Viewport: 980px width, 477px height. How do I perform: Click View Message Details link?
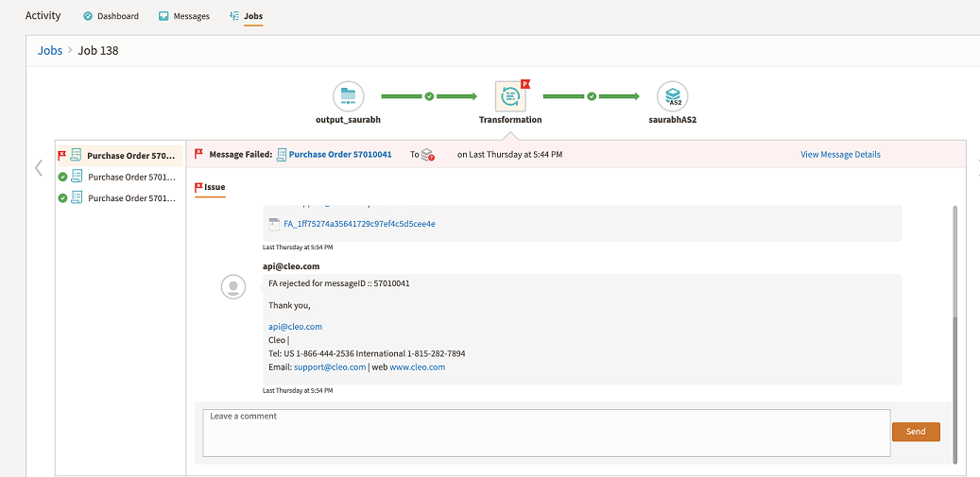(840, 155)
